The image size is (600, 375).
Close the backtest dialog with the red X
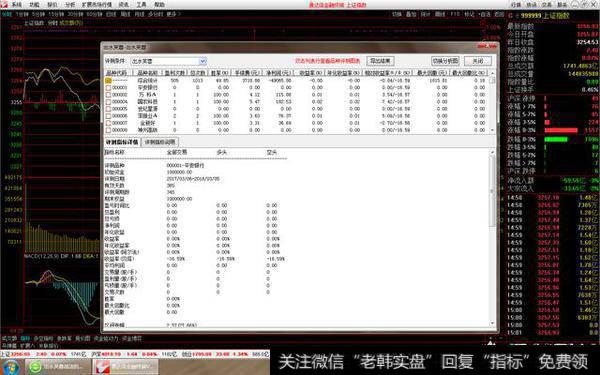pos(487,46)
